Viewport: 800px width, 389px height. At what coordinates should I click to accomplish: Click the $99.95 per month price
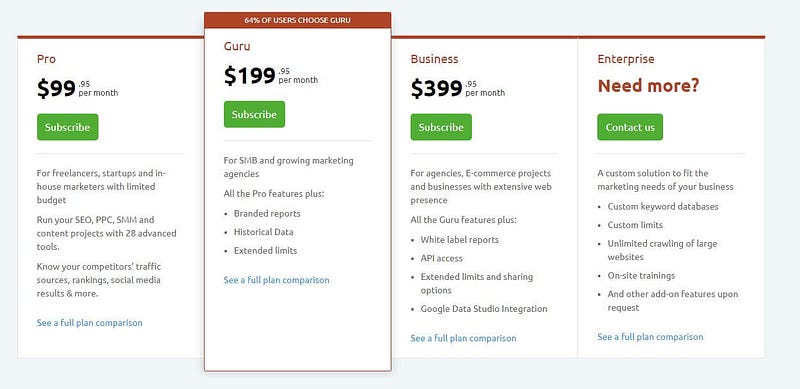[78, 88]
